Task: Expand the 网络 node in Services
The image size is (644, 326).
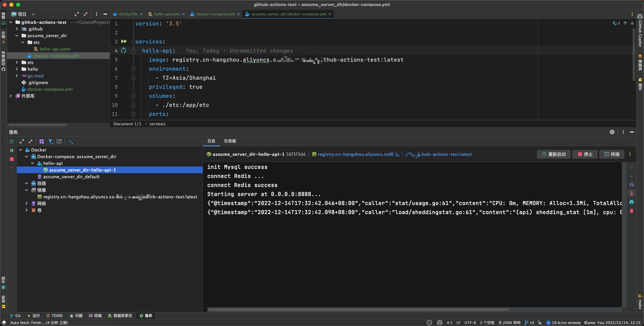Action: (26, 203)
